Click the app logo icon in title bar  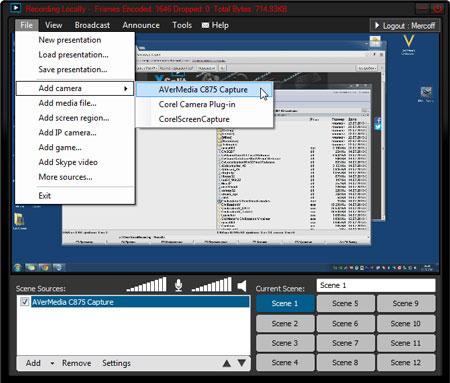[x=16, y=8]
